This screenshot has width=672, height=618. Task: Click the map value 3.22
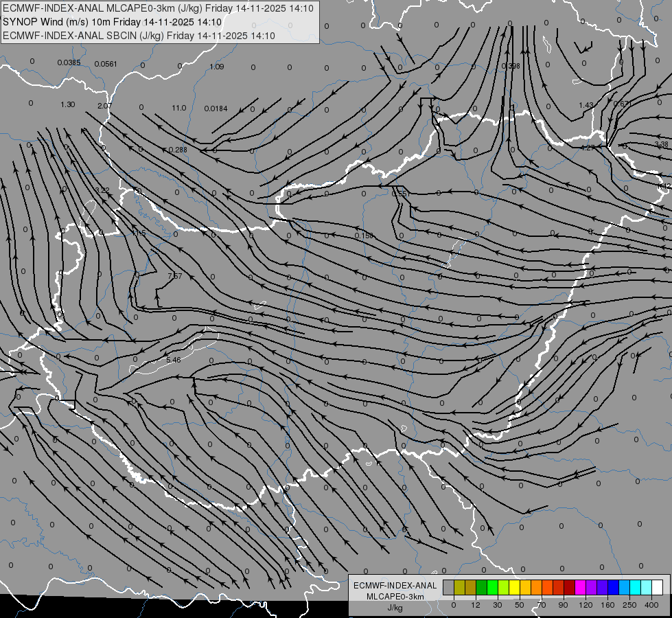[x=102, y=190]
